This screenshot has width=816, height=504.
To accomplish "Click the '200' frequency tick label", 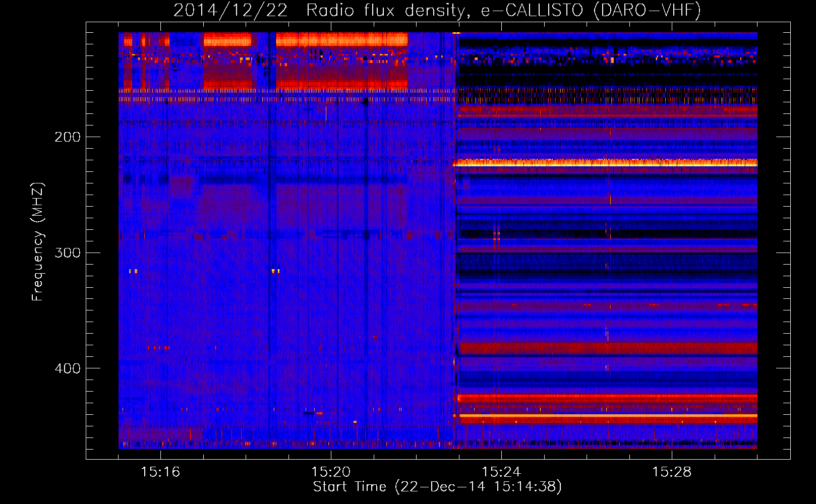I will pyautogui.click(x=68, y=137).
